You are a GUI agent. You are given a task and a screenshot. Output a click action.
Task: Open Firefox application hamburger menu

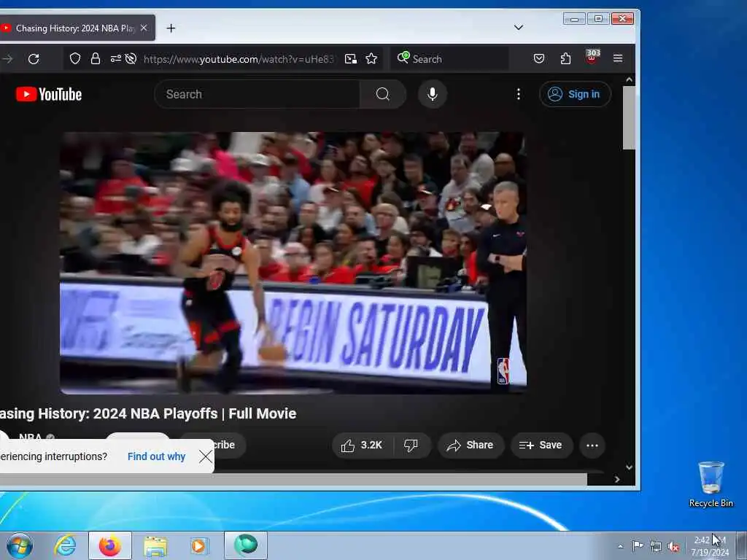pos(618,58)
